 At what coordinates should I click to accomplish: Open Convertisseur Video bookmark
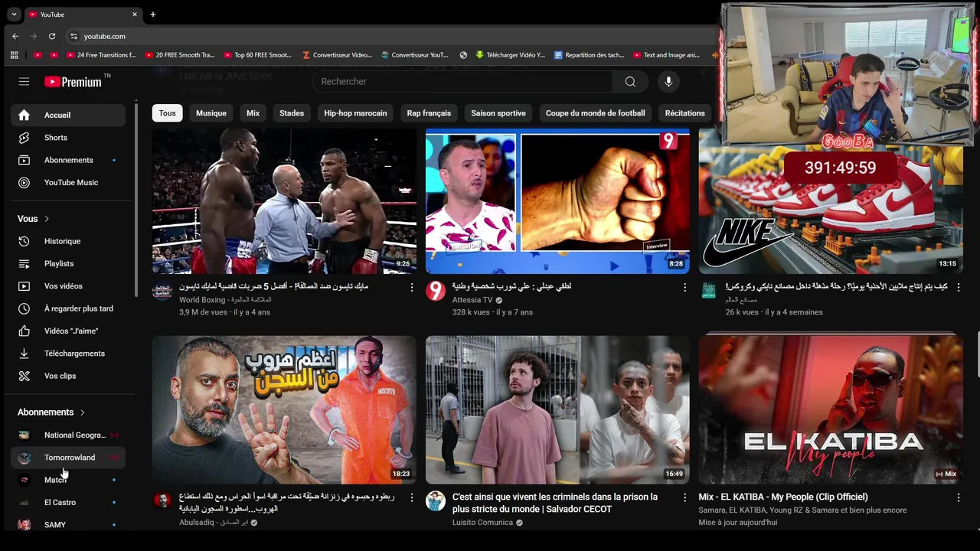(x=337, y=55)
